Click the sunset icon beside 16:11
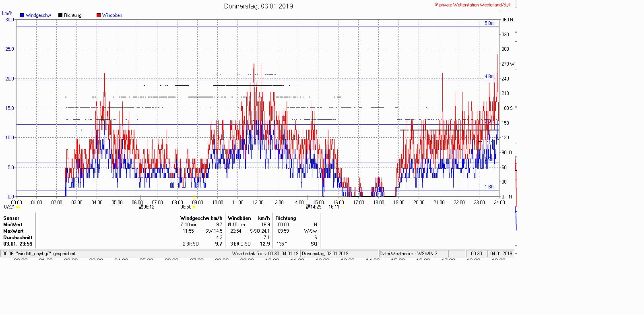 (x=342, y=207)
